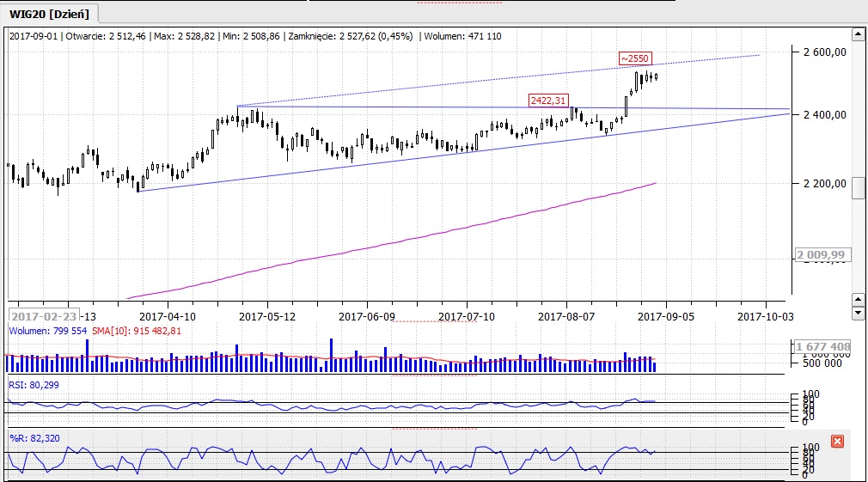This screenshot has width=868, height=482.
Task: Click the 2 009,99 price axis marker
Action: tap(822, 255)
